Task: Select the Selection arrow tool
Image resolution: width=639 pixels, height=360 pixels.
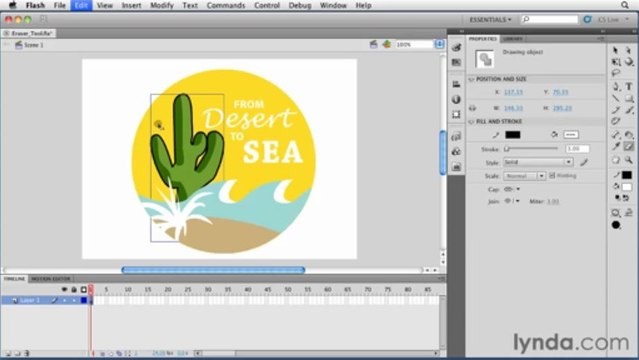Action: point(616,50)
